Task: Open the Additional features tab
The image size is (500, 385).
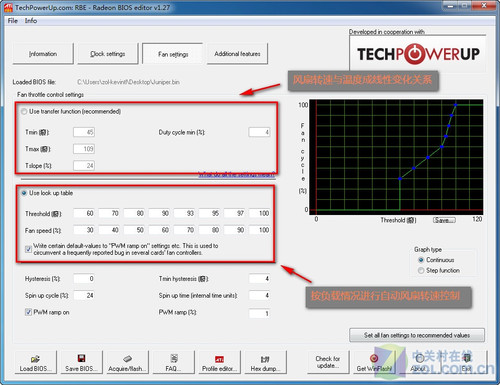Action: [x=237, y=53]
